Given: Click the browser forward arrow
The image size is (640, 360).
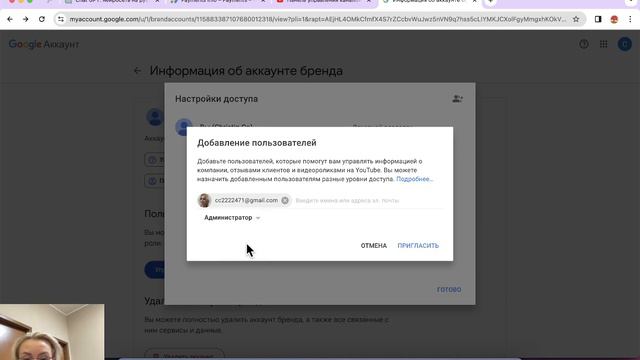Looking at the screenshot, I should [25, 19].
